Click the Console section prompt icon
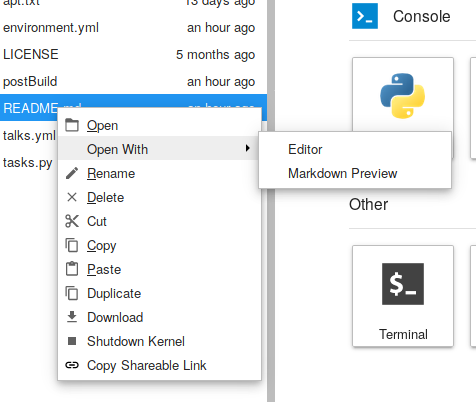 point(365,16)
